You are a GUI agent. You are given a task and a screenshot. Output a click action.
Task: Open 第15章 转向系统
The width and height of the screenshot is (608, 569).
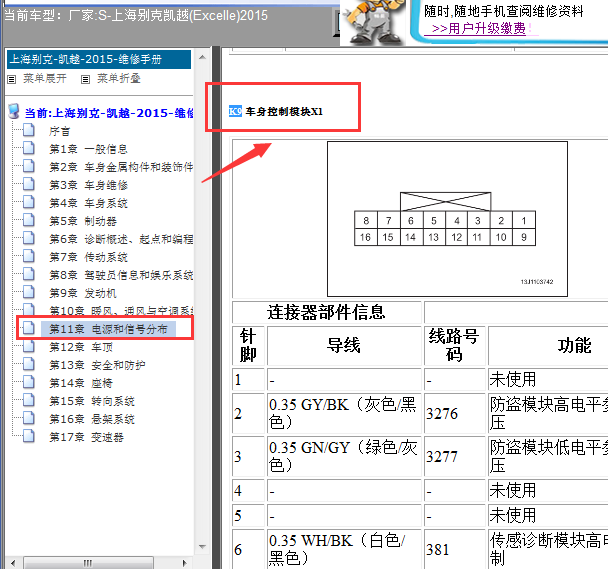(92, 401)
